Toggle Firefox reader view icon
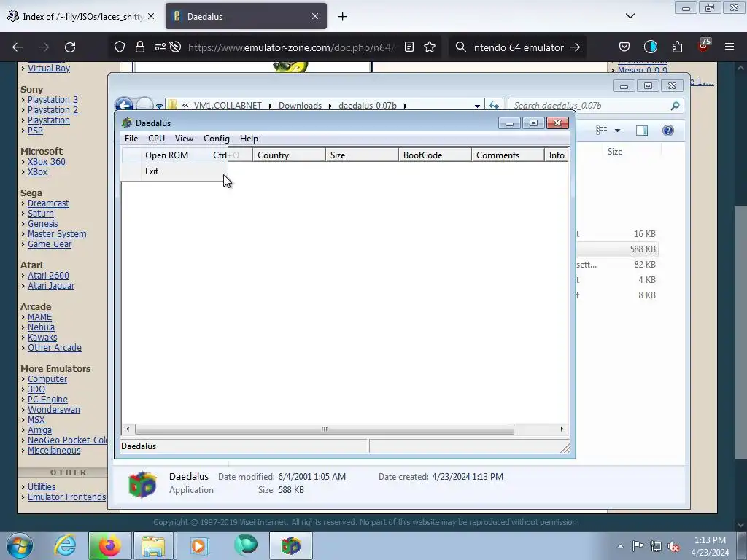 pos(409,47)
